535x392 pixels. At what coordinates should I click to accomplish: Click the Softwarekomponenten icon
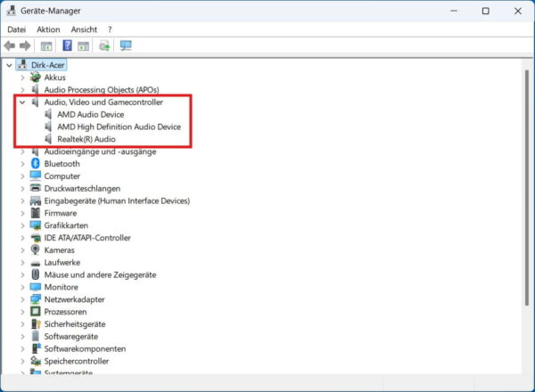point(36,348)
